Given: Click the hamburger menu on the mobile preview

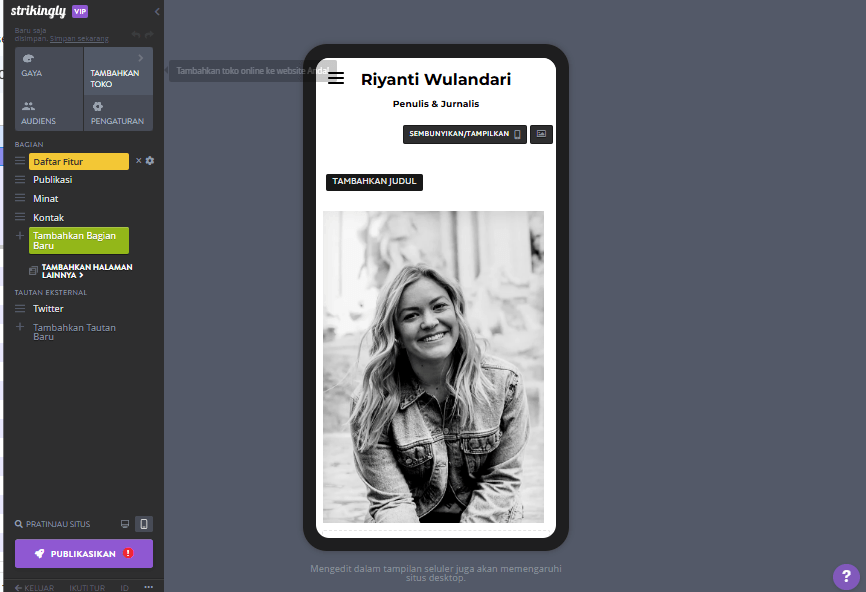Looking at the screenshot, I should pyautogui.click(x=335, y=78).
